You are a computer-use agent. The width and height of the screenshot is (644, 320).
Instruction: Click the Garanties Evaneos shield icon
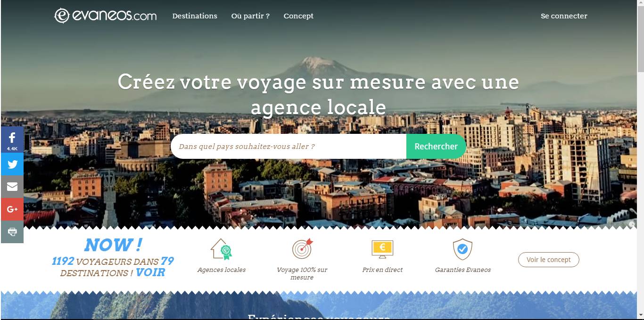click(x=462, y=249)
